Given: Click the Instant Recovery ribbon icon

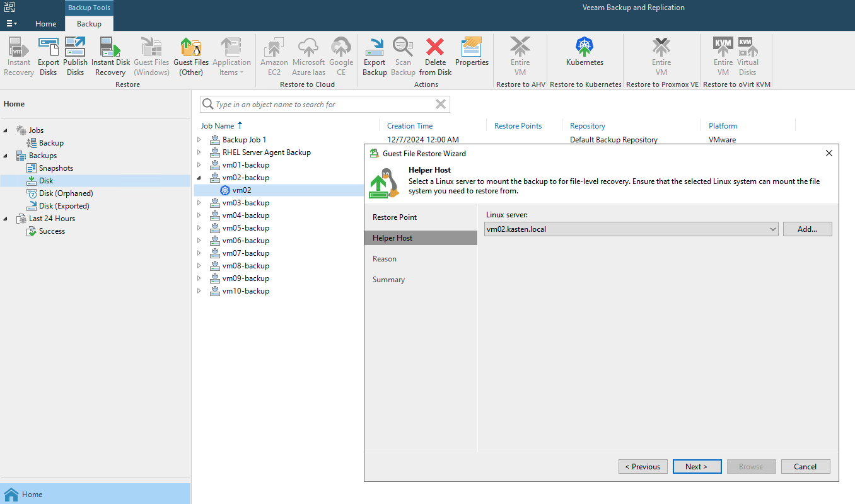Looking at the screenshot, I should click(x=19, y=56).
